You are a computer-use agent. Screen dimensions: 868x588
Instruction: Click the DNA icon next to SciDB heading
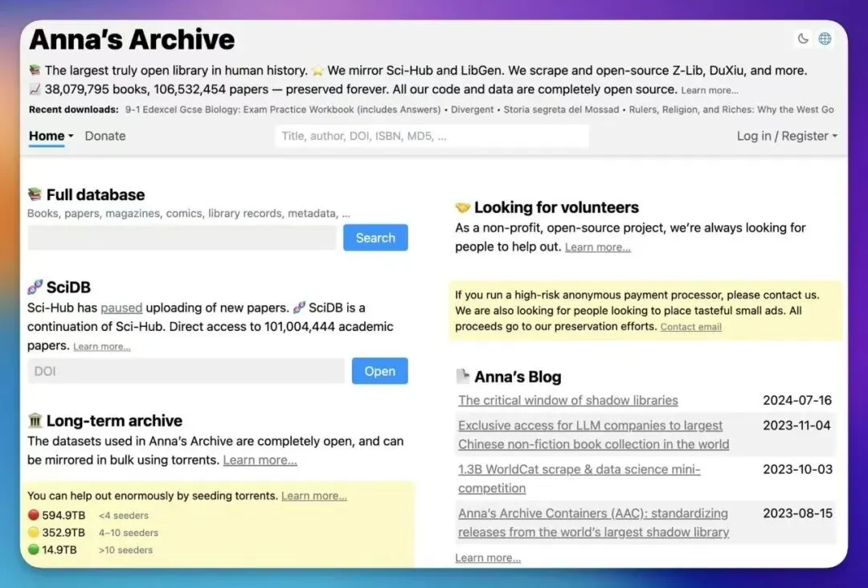click(35, 287)
